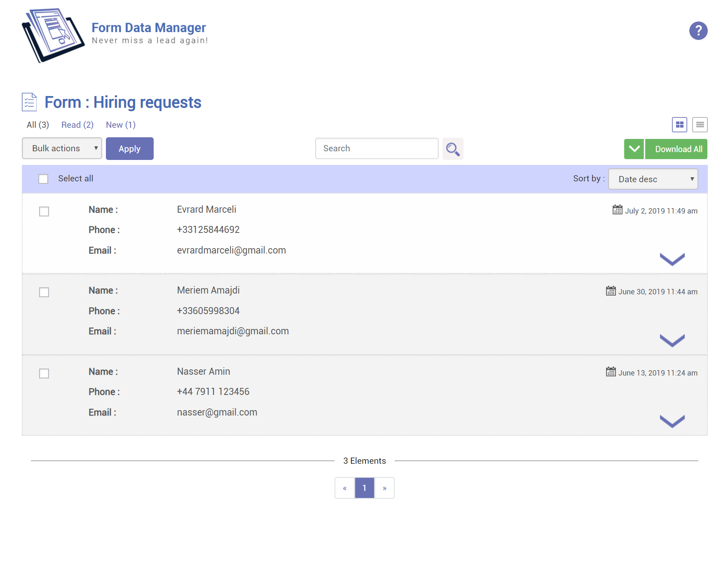
Task: Tick the checkbox for Evrard Marceli
Action: pos(44,211)
